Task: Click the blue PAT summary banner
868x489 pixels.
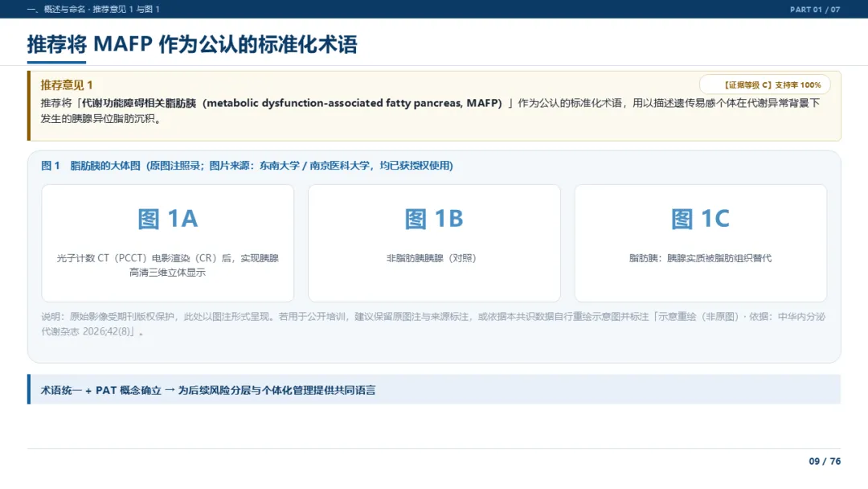Action: click(434, 390)
